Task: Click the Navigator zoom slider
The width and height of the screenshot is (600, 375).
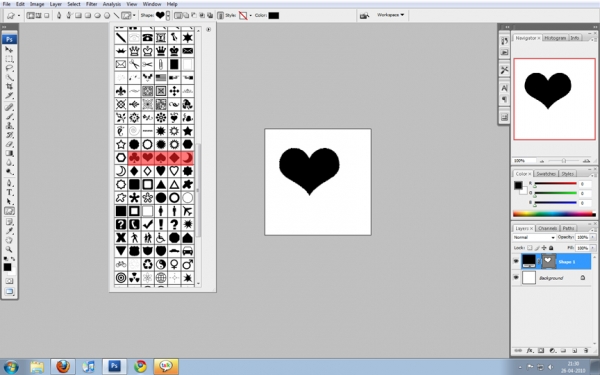Action: point(564,161)
